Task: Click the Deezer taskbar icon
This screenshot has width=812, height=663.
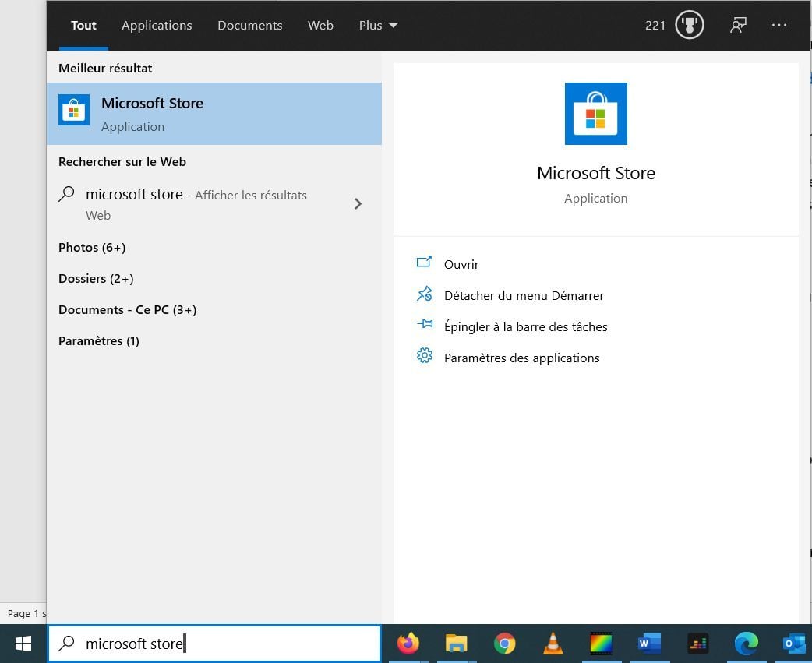Action: pos(697,644)
